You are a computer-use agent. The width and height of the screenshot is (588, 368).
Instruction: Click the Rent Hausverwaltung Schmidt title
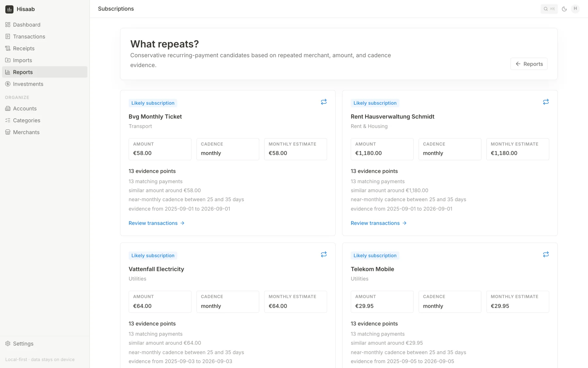(x=392, y=116)
